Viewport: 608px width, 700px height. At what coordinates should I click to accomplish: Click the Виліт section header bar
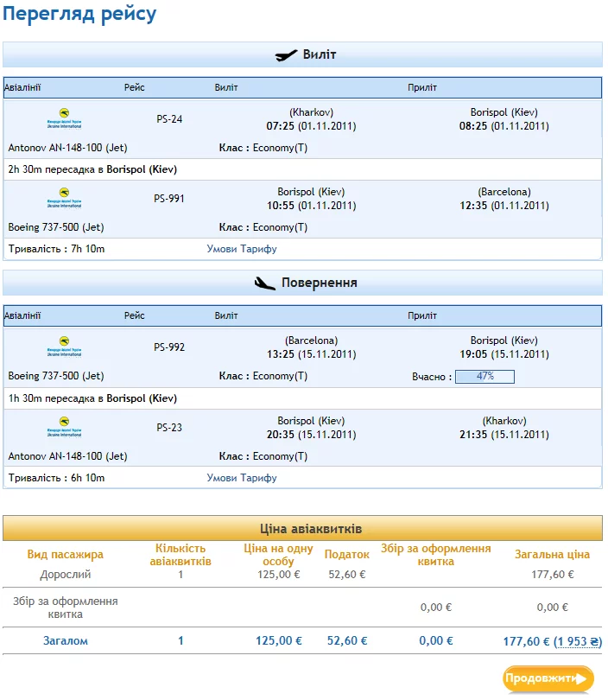point(302,54)
